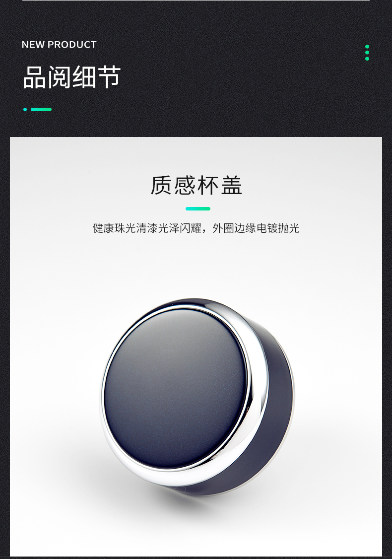The width and height of the screenshot is (392, 559).
Task: Click the white line at the very top
Action: [196, 0]
